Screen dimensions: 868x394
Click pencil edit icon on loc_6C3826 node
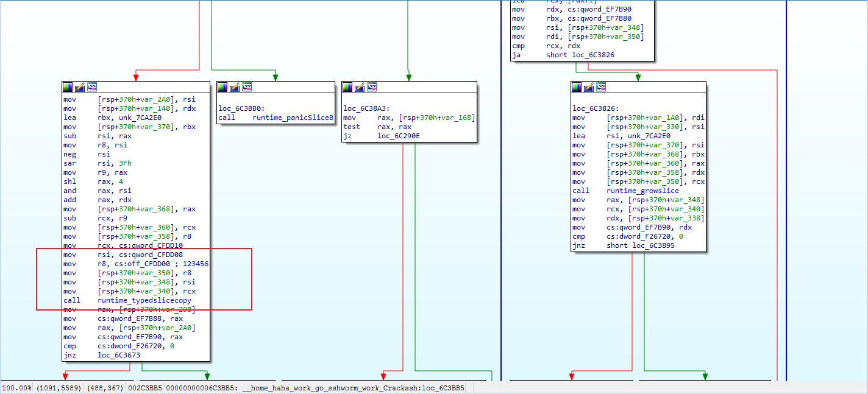(589, 87)
